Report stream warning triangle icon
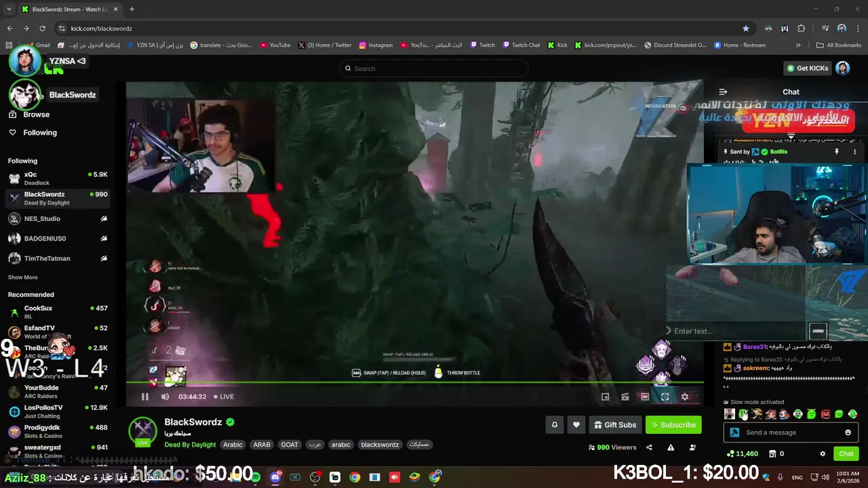The height and width of the screenshot is (488, 868). pyautogui.click(x=671, y=447)
